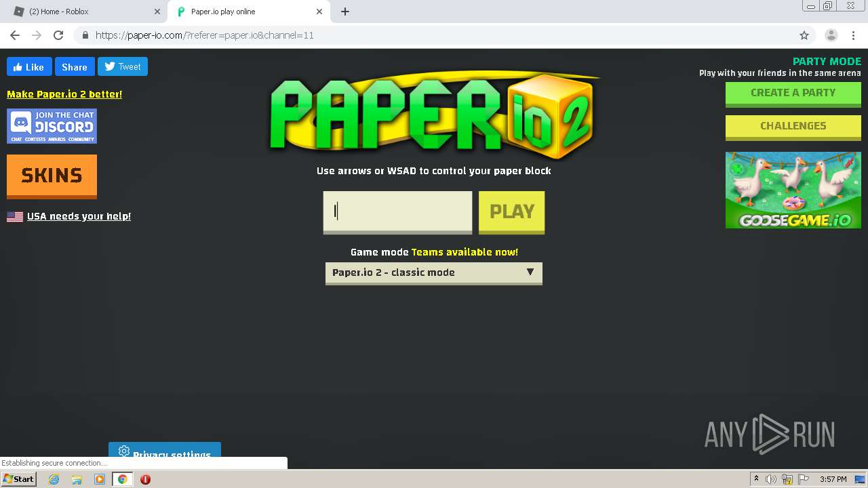Start the game with PLAY button

[511, 212]
